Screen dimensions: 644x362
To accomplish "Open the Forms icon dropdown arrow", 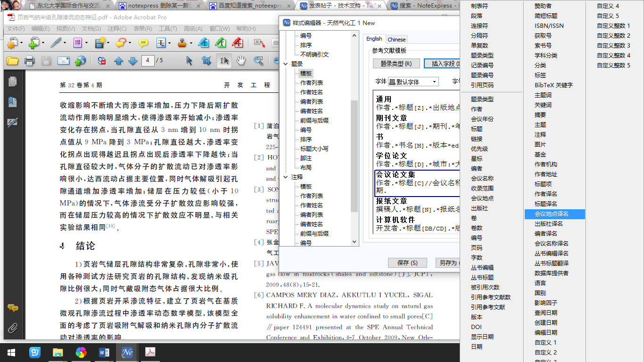I will pos(86,43).
